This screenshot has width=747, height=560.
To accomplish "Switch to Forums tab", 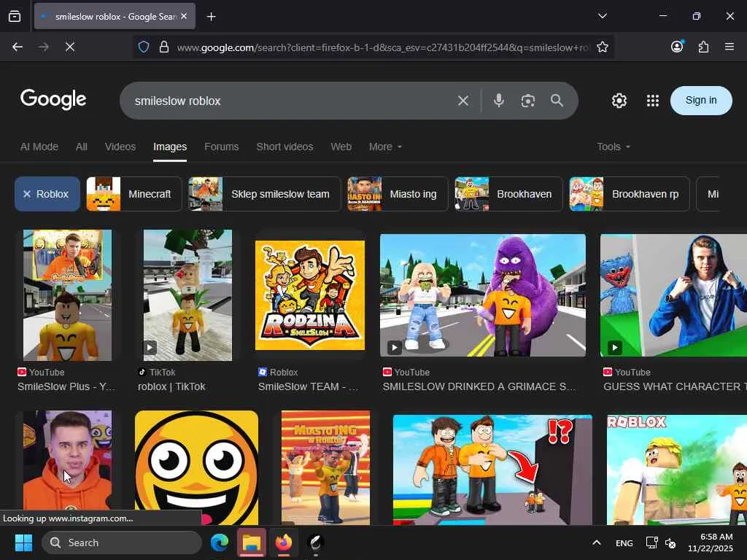I will pos(222,147).
